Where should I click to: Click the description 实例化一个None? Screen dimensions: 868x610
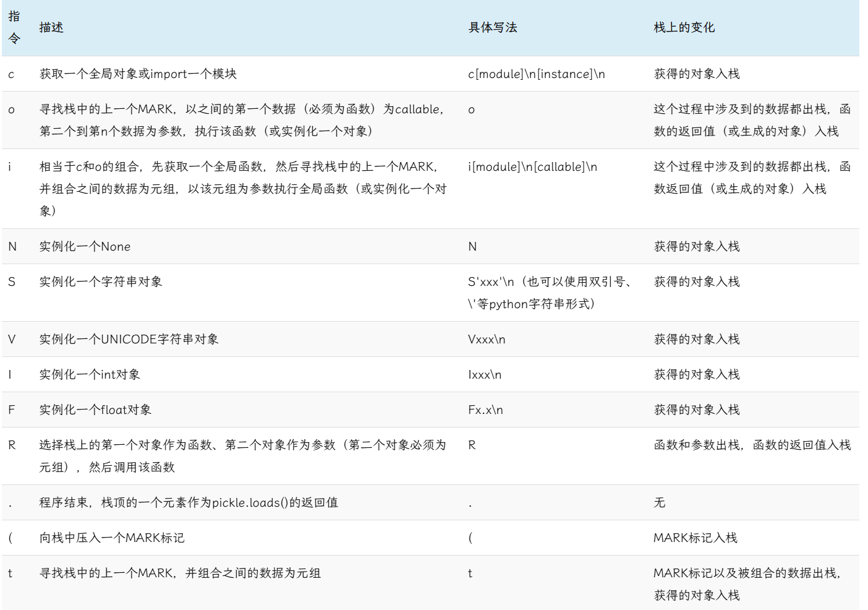tap(85, 247)
